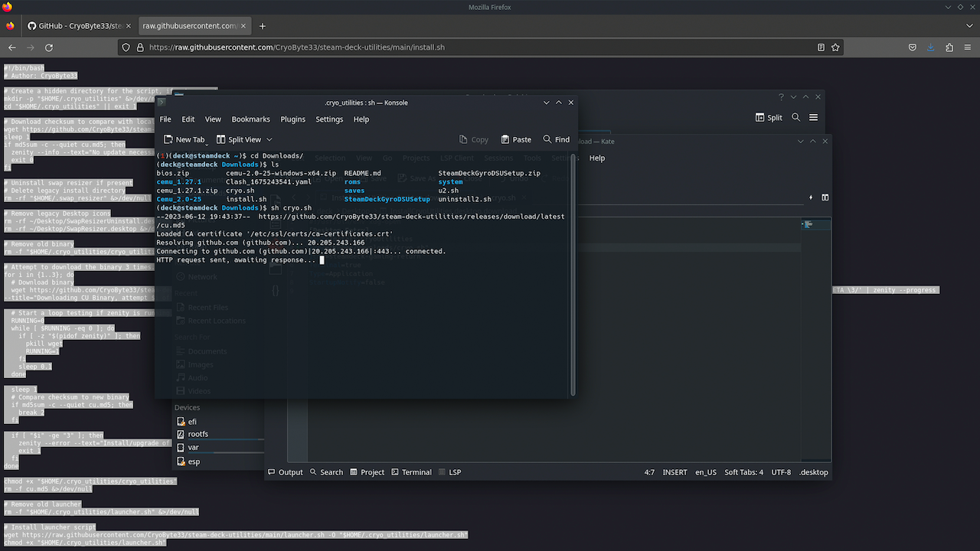This screenshot has height=551, width=980.
Task: Toggle Kate Terminal panel
Action: click(411, 472)
